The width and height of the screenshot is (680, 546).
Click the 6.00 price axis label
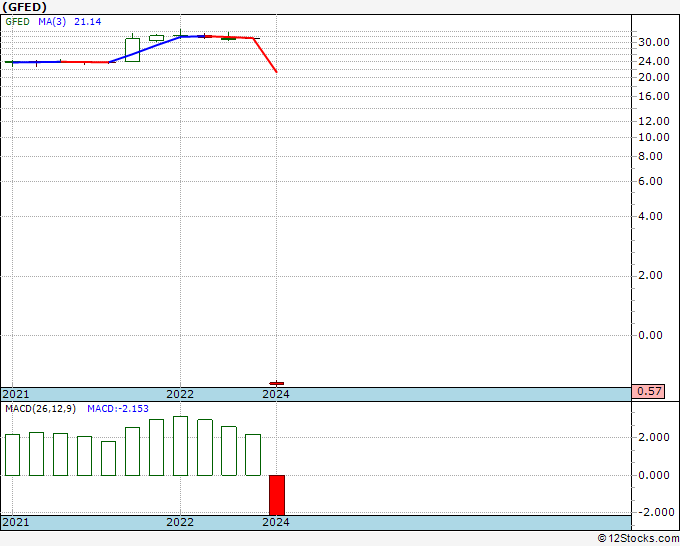(651, 181)
